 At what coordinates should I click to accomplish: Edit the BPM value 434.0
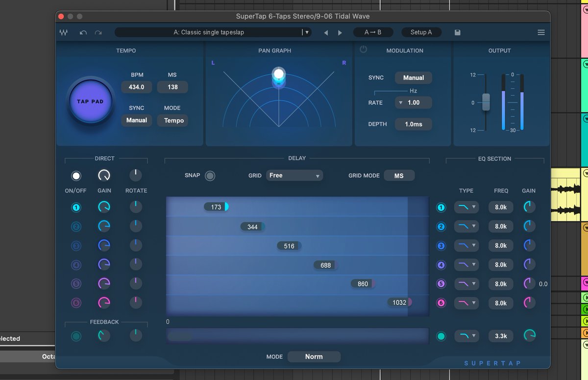[137, 87]
